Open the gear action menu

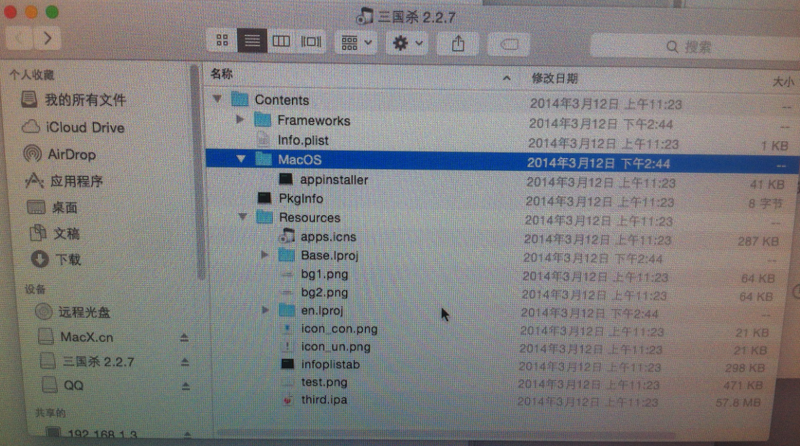407,43
